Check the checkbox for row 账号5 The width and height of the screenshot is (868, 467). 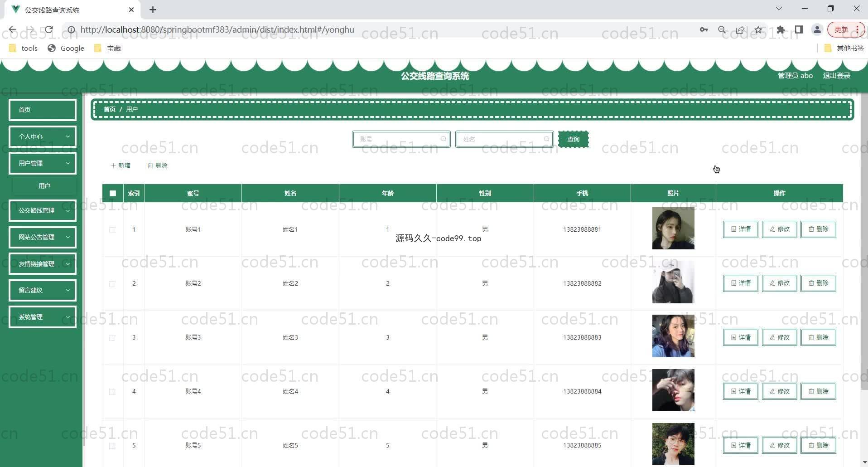pyautogui.click(x=112, y=446)
